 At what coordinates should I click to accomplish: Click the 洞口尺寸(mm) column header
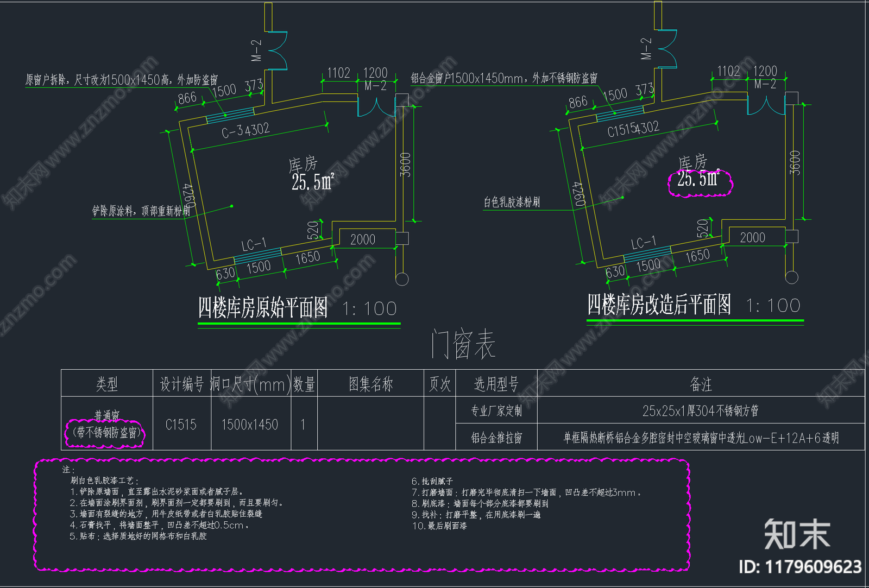[x=251, y=384]
